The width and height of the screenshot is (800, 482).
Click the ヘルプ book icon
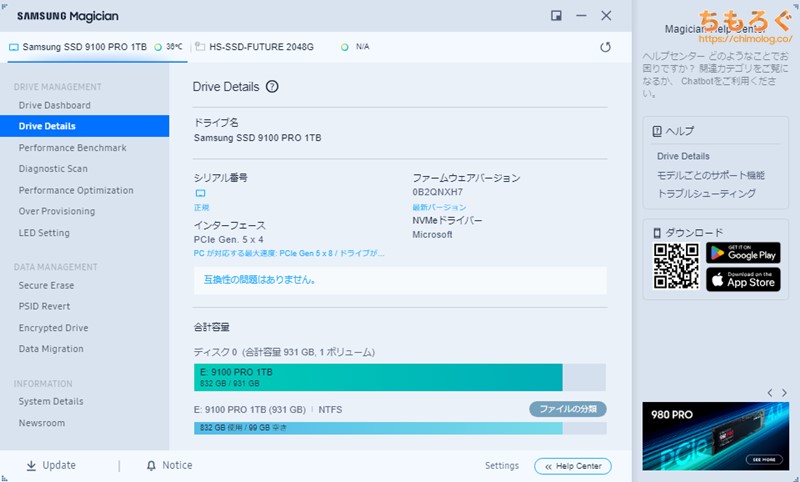(657, 131)
